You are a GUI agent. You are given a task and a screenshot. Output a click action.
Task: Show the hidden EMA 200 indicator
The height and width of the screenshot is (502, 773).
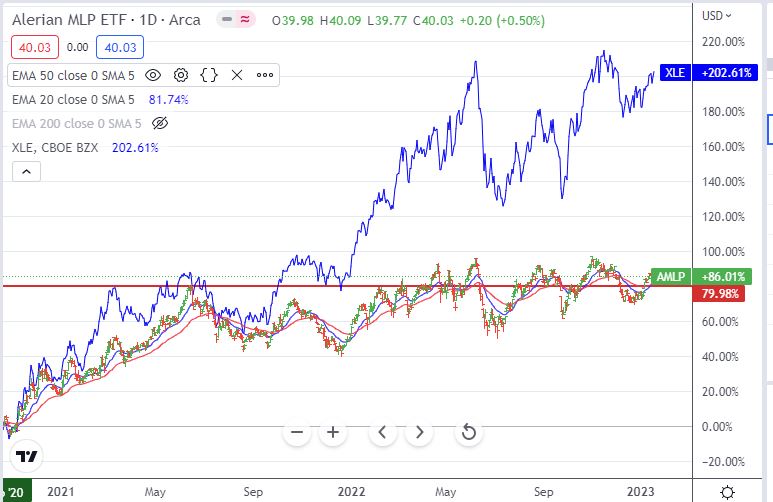click(x=160, y=123)
